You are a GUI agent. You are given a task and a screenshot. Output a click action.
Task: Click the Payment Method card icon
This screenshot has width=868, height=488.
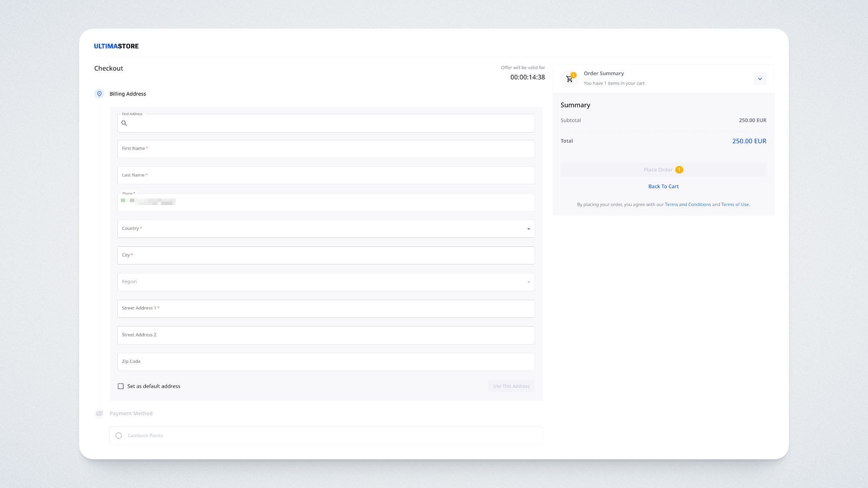[99, 413]
